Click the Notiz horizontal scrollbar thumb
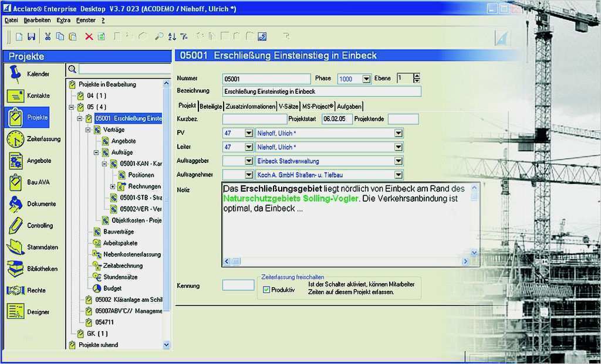The image size is (601, 364). (x=236, y=262)
